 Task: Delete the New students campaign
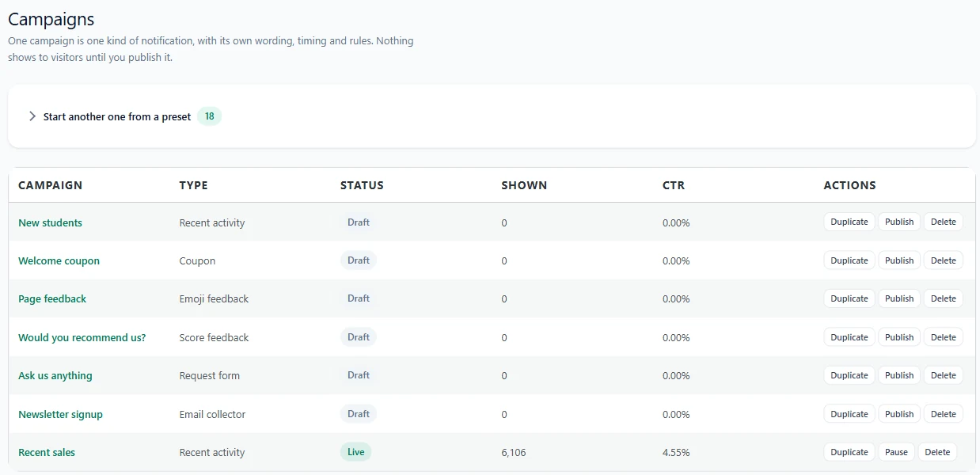(x=944, y=222)
